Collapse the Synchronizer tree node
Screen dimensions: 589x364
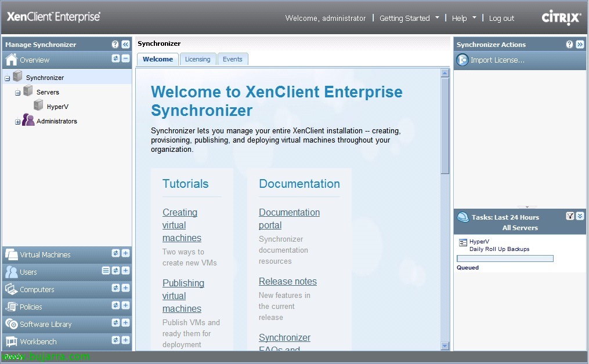pyautogui.click(x=7, y=78)
